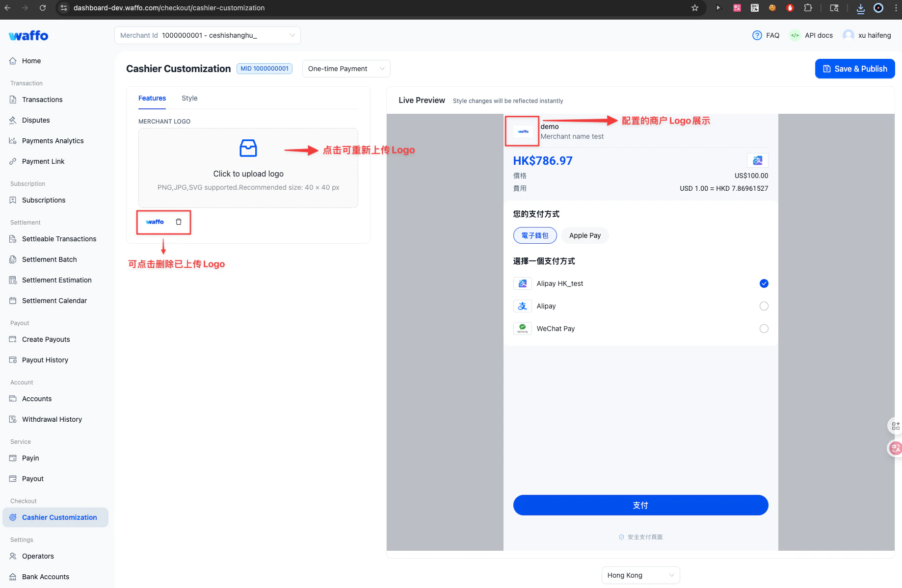Click the 安全支付頁面 secure payment text

point(645,537)
